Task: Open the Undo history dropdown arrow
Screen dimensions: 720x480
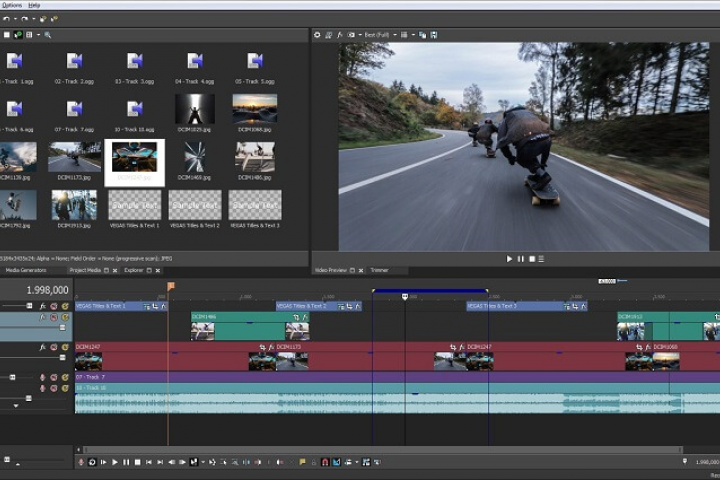Action: click(x=13, y=19)
